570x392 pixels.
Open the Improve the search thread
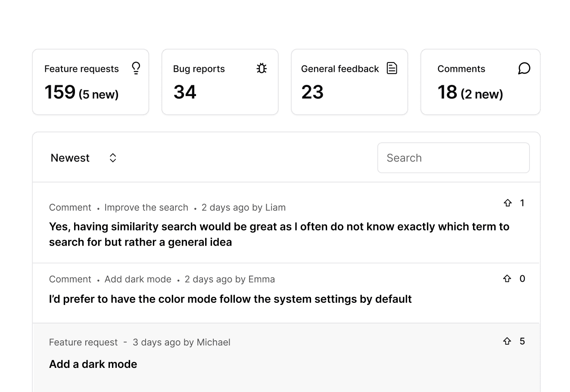(x=146, y=207)
